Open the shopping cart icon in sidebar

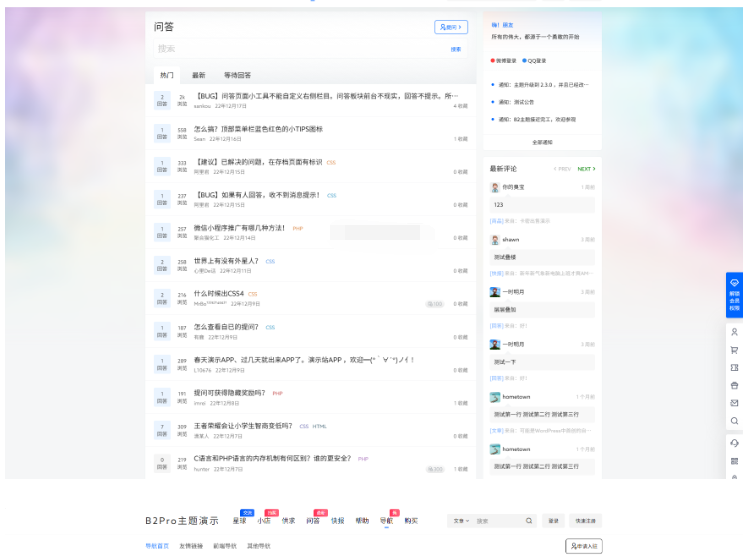tap(734, 349)
